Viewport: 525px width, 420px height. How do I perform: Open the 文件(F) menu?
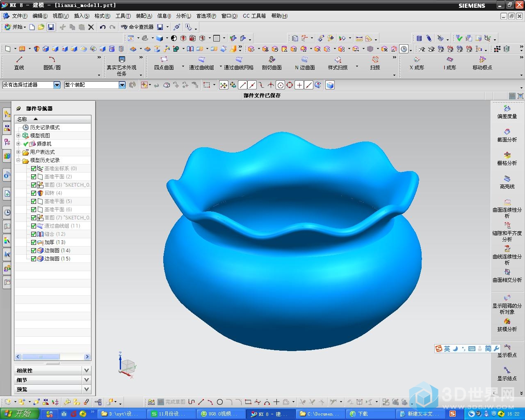coord(19,16)
